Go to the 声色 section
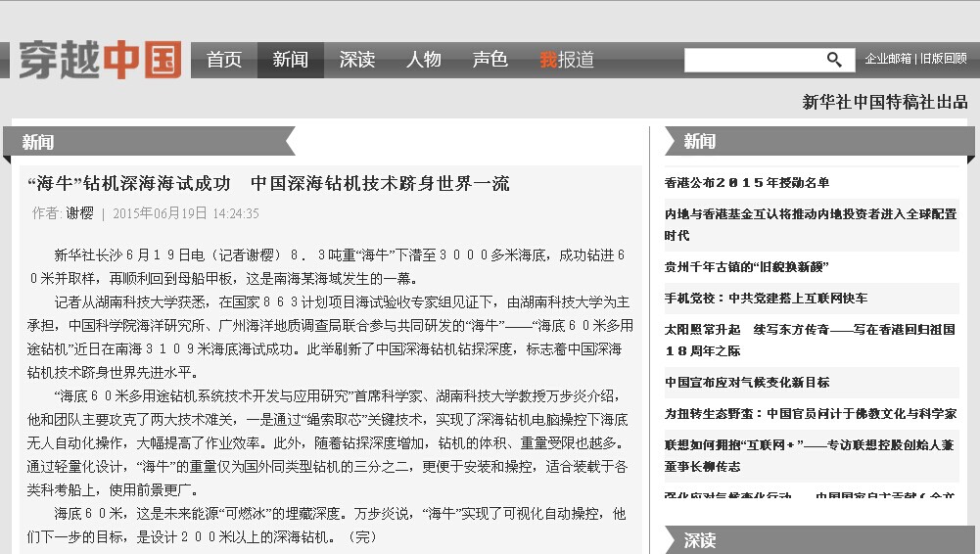 490,60
